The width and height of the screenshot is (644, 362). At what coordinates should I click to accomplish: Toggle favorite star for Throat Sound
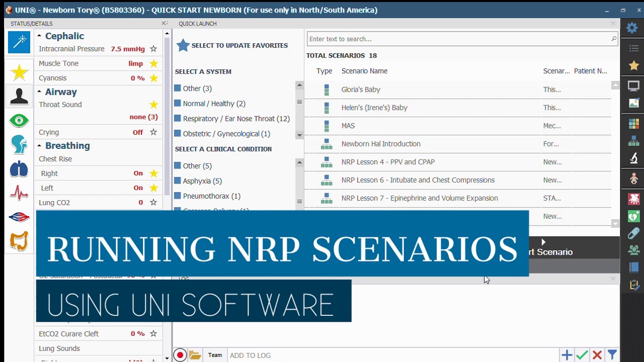point(153,105)
